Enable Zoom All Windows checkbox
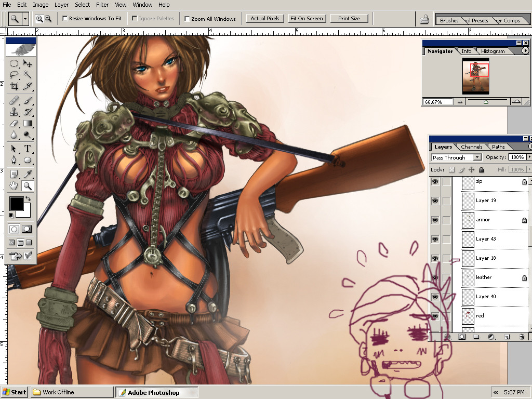The width and height of the screenshot is (532, 399). pyautogui.click(x=187, y=19)
